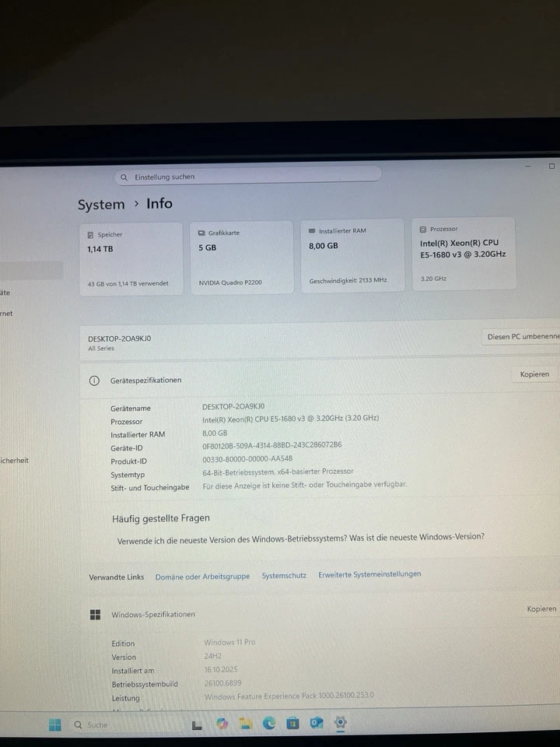The width and height of the screenshot is (560, 747).
Task: Open Microsoft Store from the taskbar
Action: point(292,724)
